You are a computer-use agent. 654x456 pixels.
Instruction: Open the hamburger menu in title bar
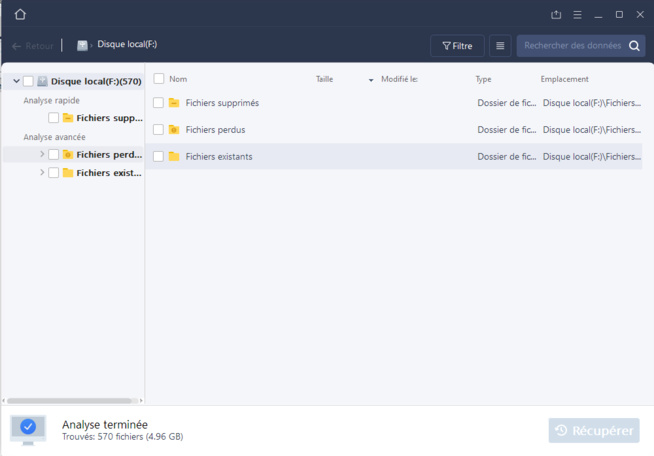point(577,15)
